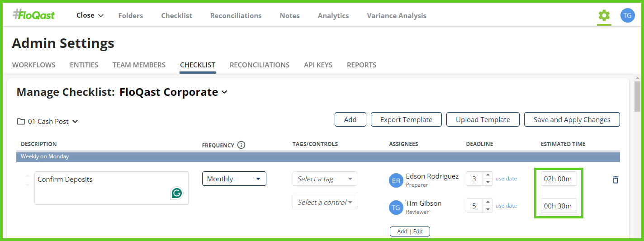Image resolution: width=644 pixels, height=241 pixels.
Task: Select the CHECKLIST admin tab
Action: (198, 65)
